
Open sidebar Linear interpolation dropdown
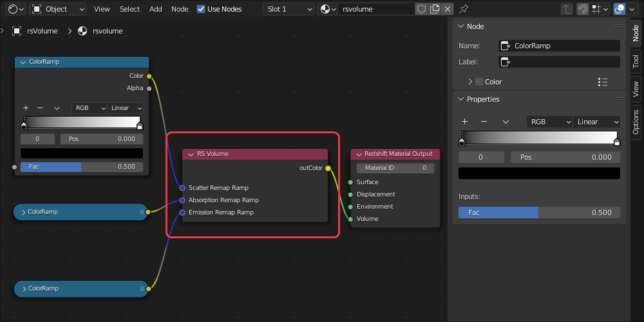[x=597, y=122]
